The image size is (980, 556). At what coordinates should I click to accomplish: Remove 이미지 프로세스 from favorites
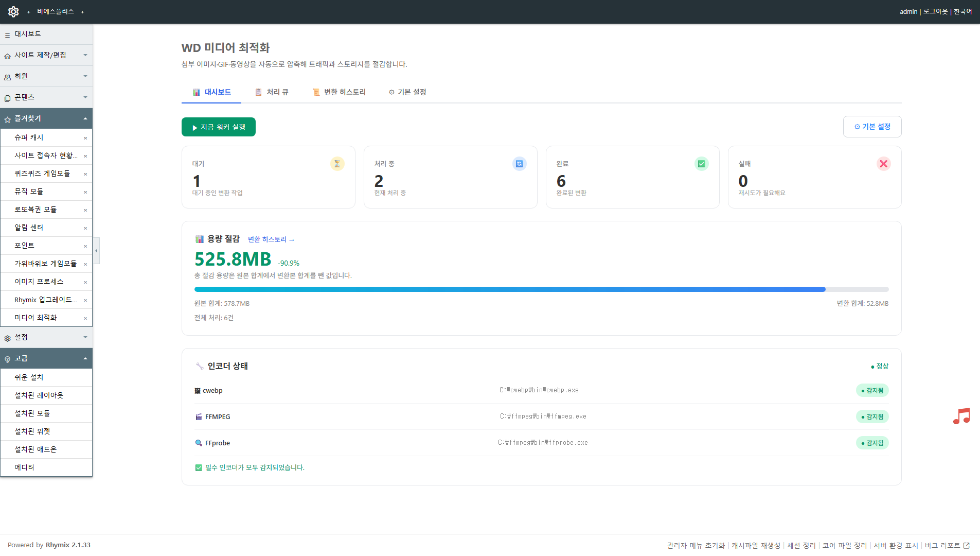pyautogui.click(x=85, y=282)
